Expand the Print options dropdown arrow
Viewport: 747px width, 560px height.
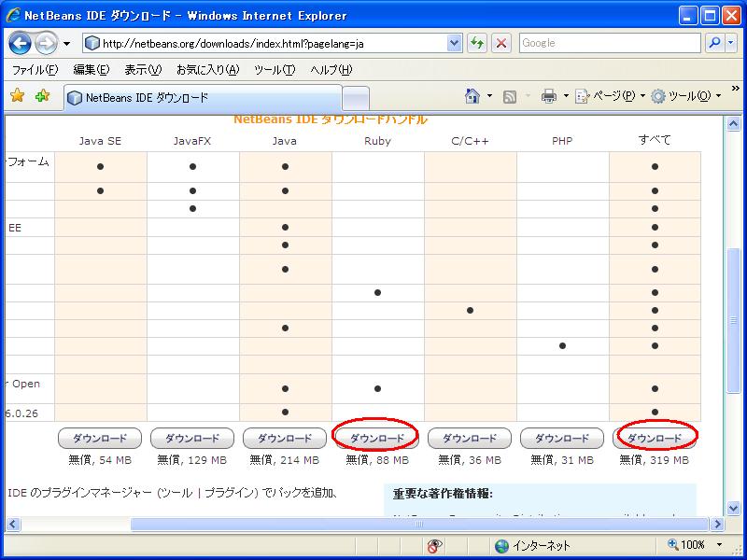[566, 96]
